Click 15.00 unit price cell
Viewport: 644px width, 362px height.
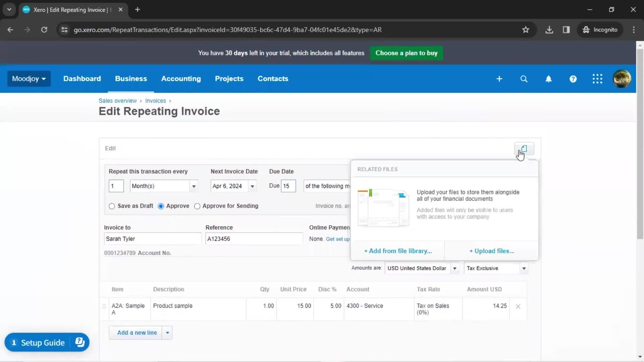[295, 309]
